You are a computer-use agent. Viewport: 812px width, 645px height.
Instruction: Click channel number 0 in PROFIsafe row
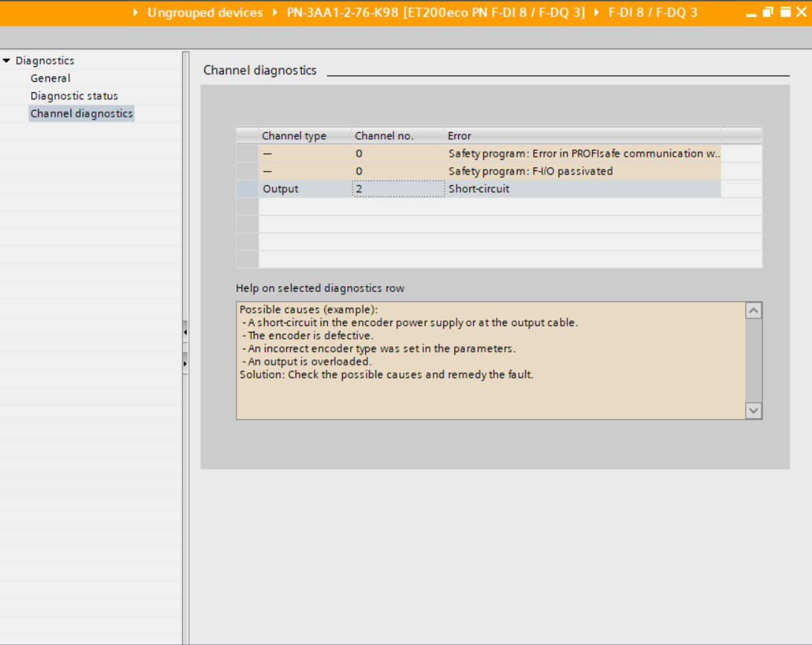(399, 153)
